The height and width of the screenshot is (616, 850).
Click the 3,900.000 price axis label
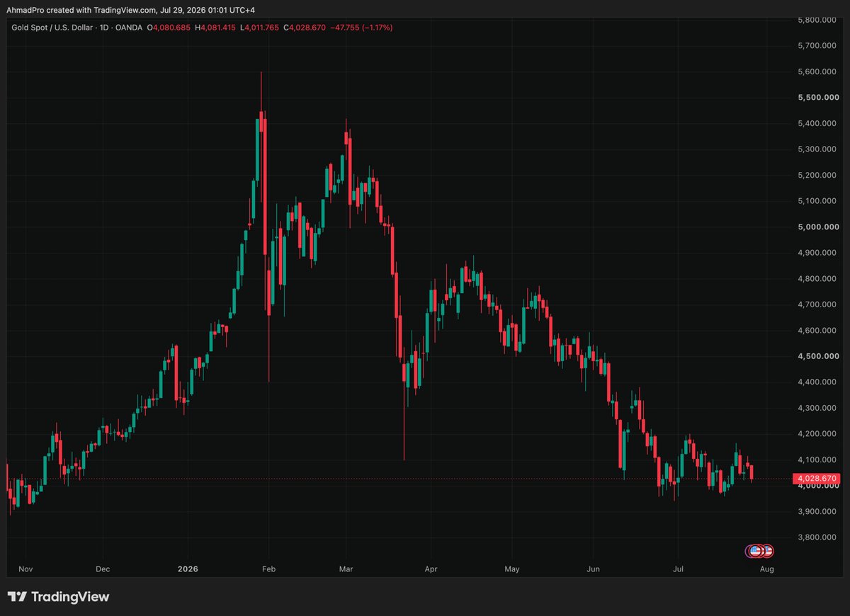tap(818, 511)
